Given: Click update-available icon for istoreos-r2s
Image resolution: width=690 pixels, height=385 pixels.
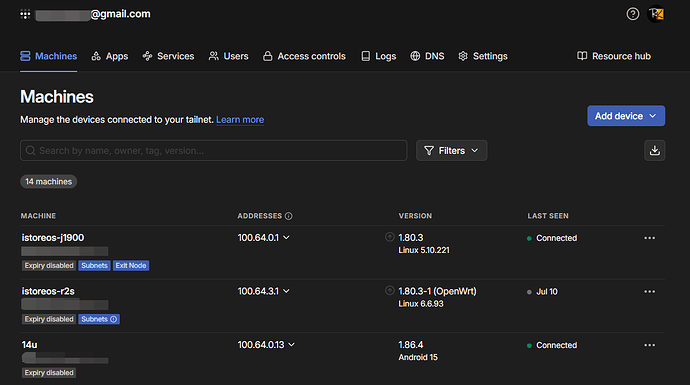Looking at the screenshot, I should click(x=389, y=291).
